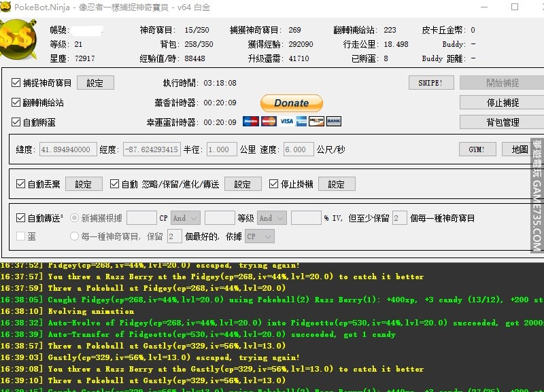The width and height of the screenshot is (544, 392).
Task: Click the 保留 個最好的 count field
Action: (x=175, y=236)
